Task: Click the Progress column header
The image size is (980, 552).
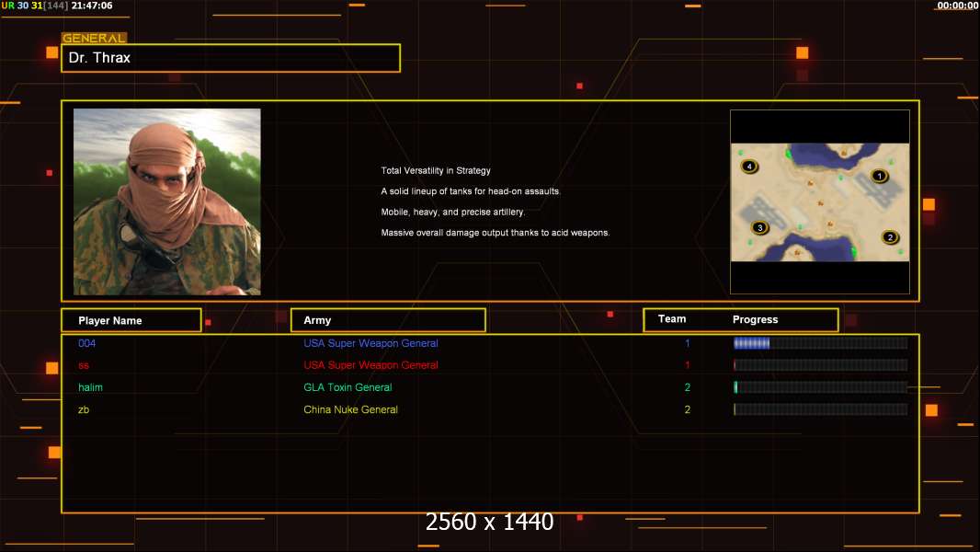Action: point(755,319)
